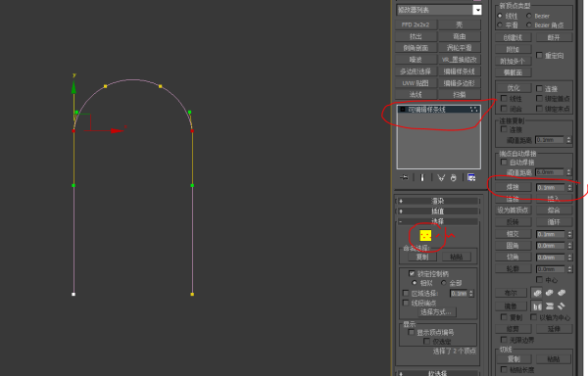Image resolution: width=588 pixels, height=376 pixels.
Task: Click the red X-axis arrow of the gizmo
Action: click(118, 130)
